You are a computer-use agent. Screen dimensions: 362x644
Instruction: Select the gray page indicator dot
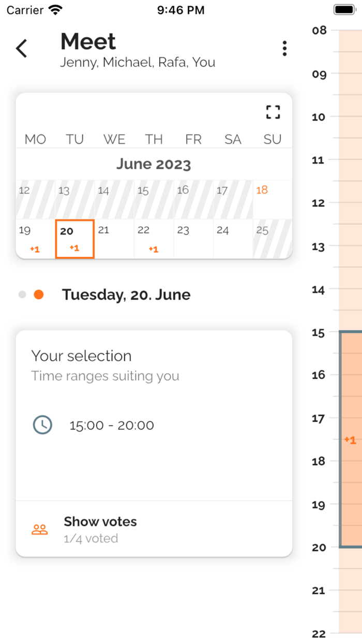coord(22,294)
